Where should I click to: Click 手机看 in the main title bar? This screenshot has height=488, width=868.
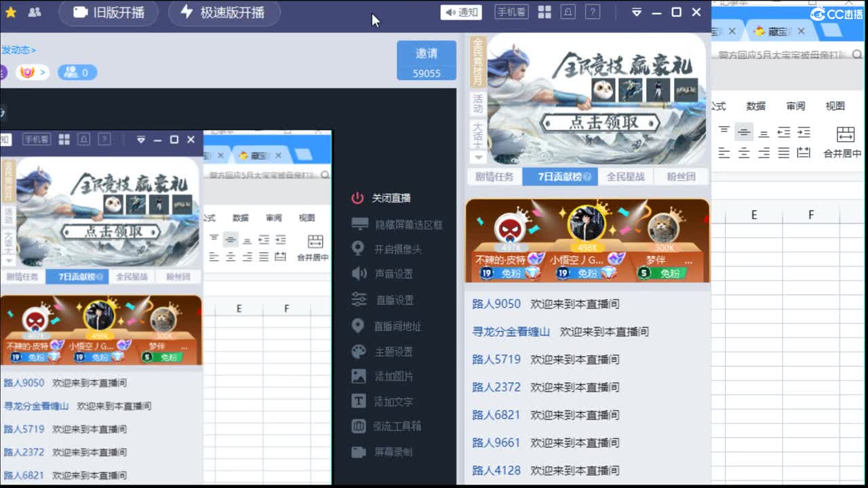(x=511, y=12)
